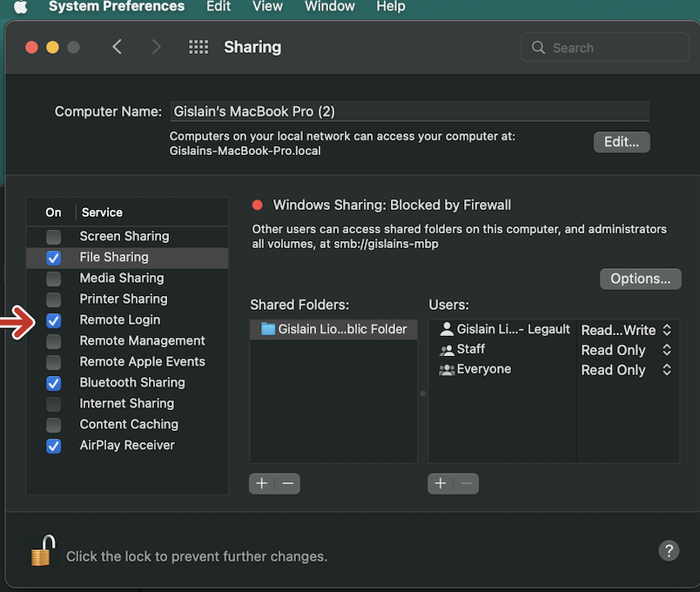The image size is (700, 592).
Task: Select the Bluetooth Sharing service row
Action: [127, 383]
